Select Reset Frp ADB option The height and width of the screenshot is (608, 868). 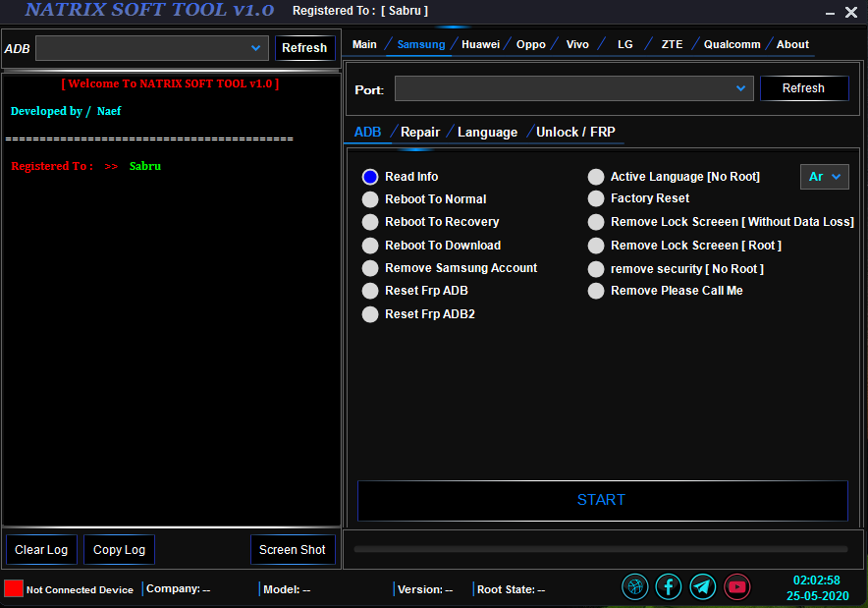click(x=370, y=291)
